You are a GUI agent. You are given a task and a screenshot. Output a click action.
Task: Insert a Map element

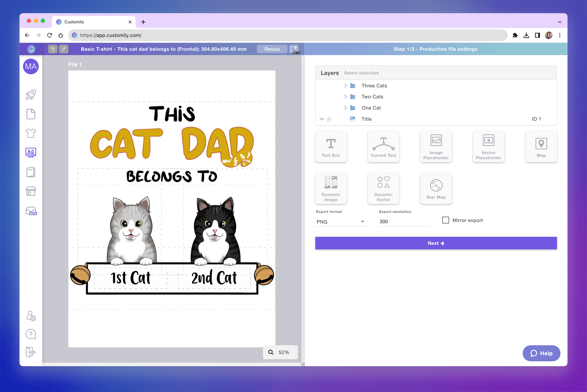click(541, 146)
